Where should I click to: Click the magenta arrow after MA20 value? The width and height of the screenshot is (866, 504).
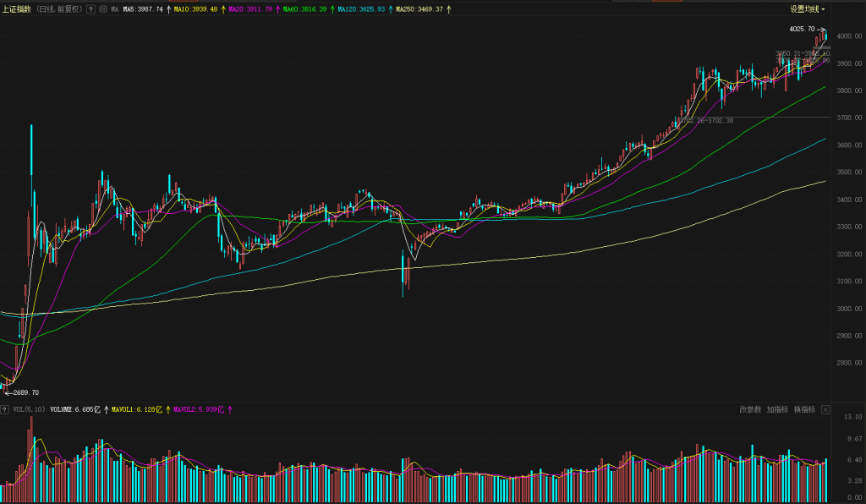(x=277, y=9)
